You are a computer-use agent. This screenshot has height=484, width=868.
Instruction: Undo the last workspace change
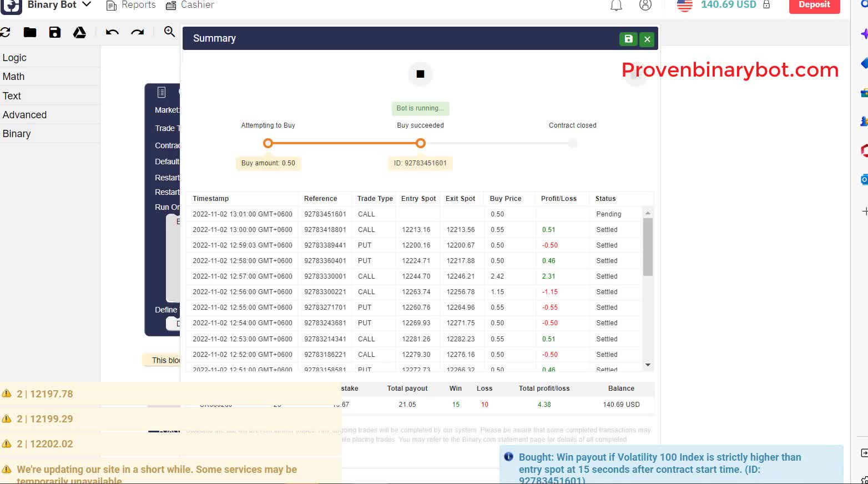[x=112, y=32]
